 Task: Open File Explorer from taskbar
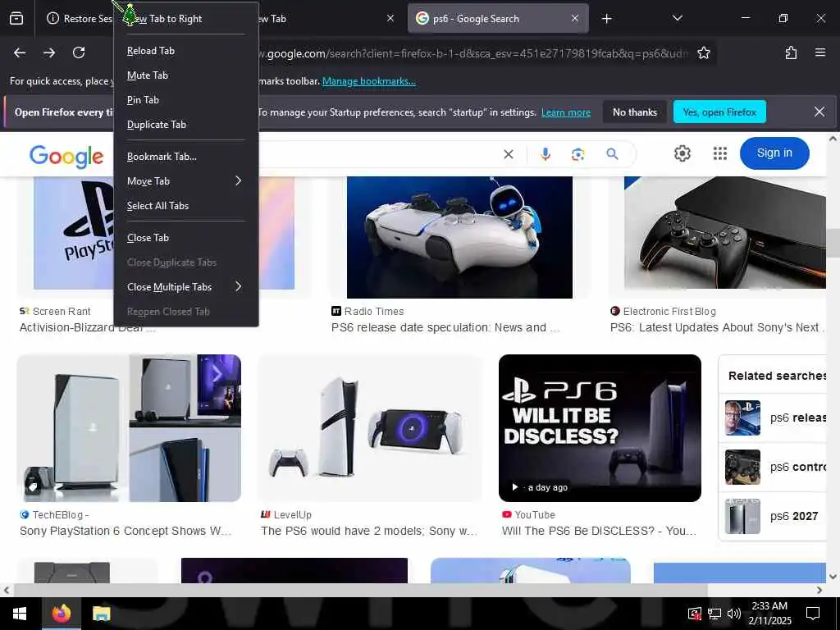tap(101, 614)
